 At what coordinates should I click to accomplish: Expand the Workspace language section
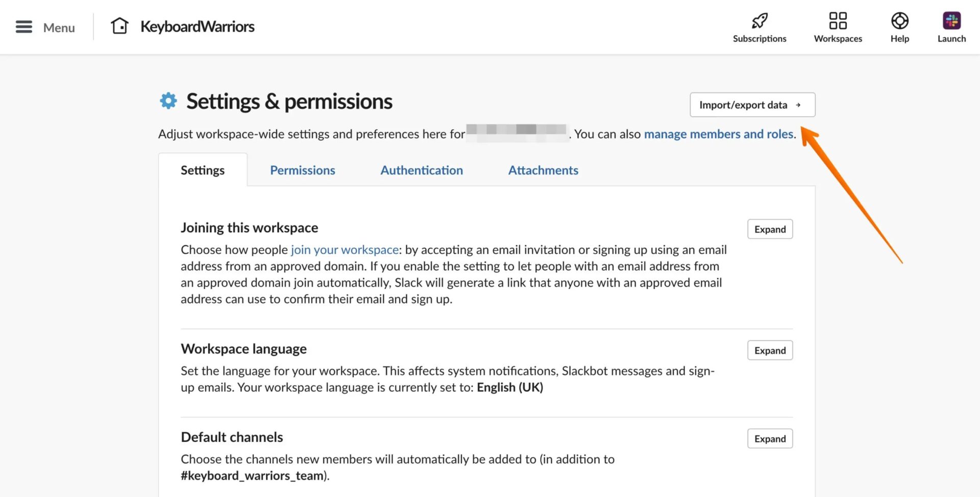click(770, 351)
